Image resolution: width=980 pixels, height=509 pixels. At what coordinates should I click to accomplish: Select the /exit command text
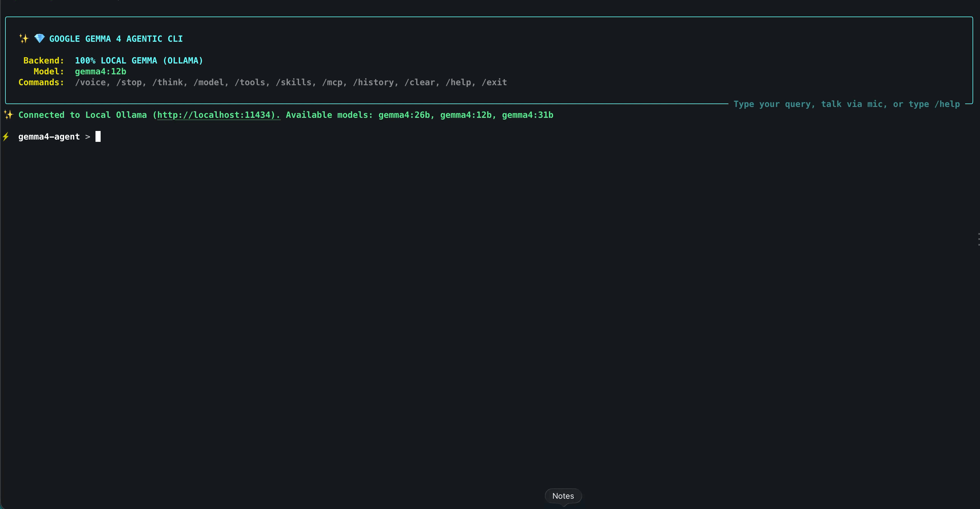click(x=494, y=82)
